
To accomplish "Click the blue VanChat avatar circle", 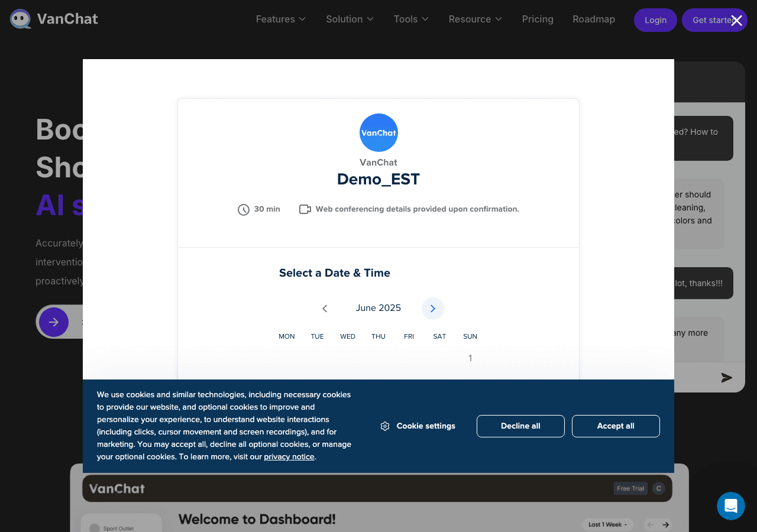I will click(x=378, y=132).
